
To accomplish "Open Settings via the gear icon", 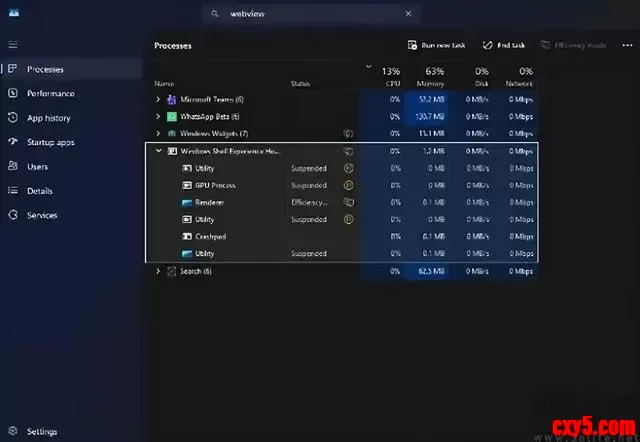I will point(13,431).
